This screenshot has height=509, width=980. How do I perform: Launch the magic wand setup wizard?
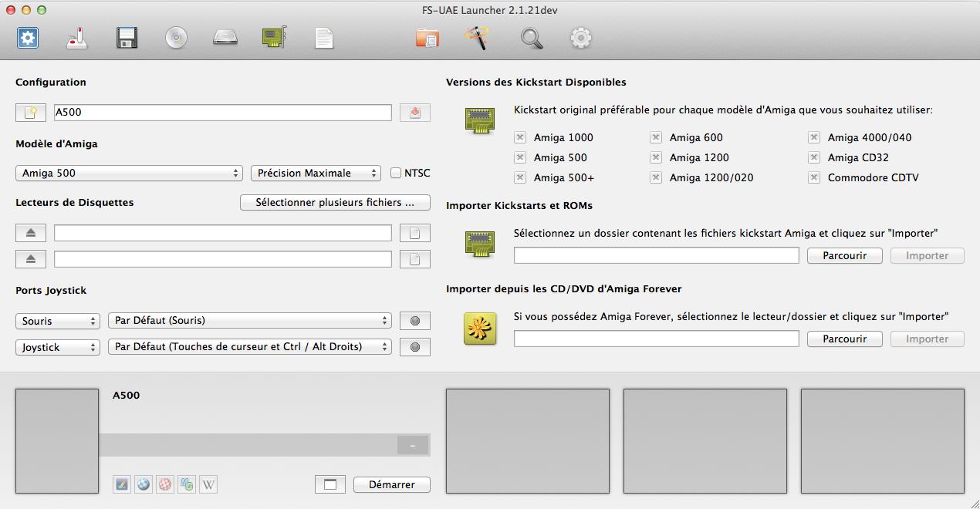(476, 37)
